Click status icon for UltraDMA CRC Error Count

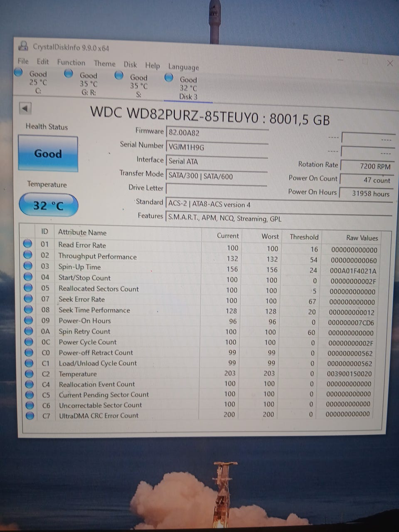(x=30, y=415)
